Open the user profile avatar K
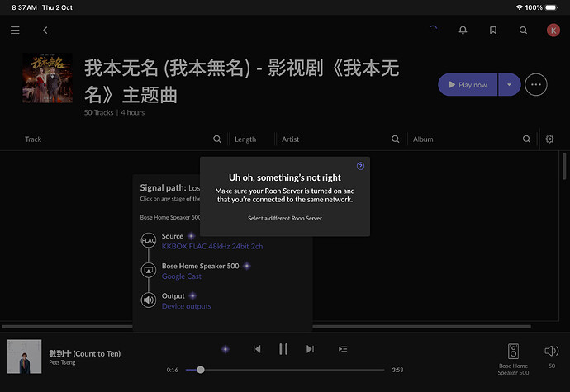This screenshot has height=392, width=570. [553, 31]
